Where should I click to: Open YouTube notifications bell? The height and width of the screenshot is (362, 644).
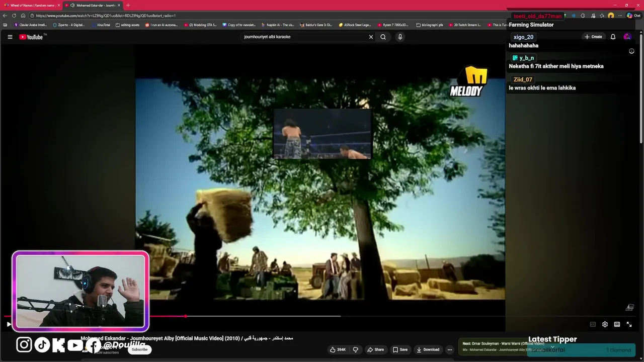pyautogui.click(x=613, y=37)
